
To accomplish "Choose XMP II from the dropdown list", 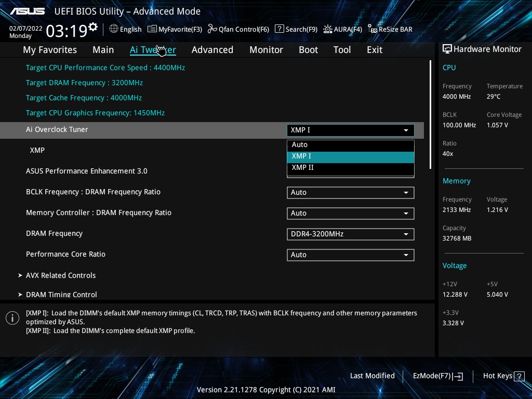I will coord(351,168).
